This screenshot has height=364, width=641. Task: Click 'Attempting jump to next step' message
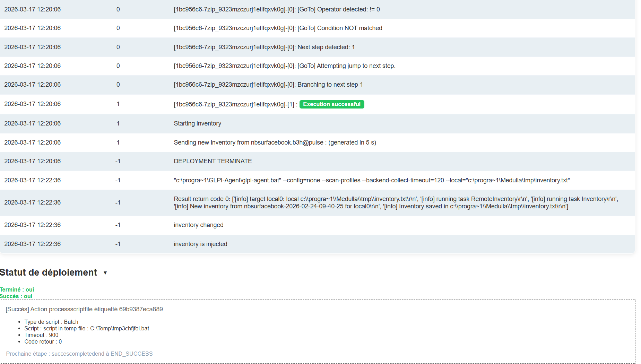point(284,66)
